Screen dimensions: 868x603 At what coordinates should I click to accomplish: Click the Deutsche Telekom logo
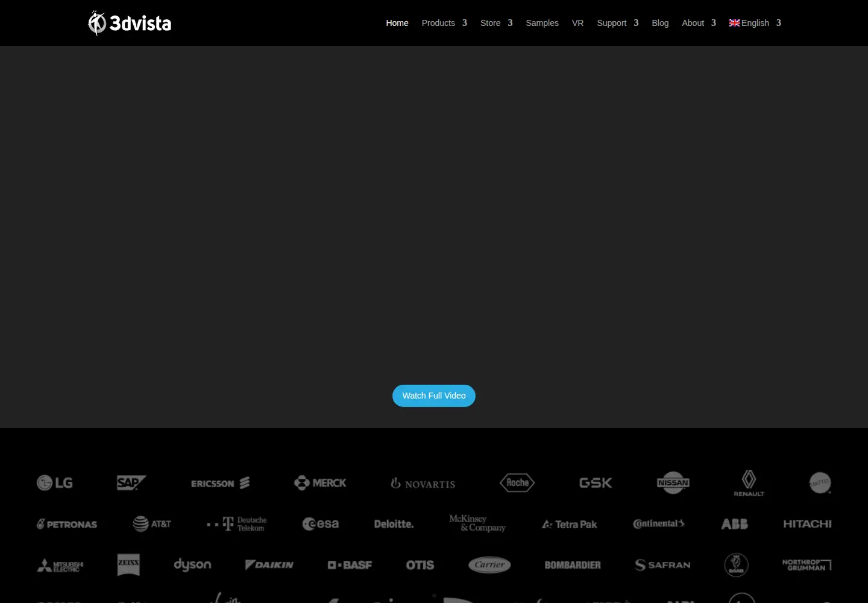click(x=237, y=524)
